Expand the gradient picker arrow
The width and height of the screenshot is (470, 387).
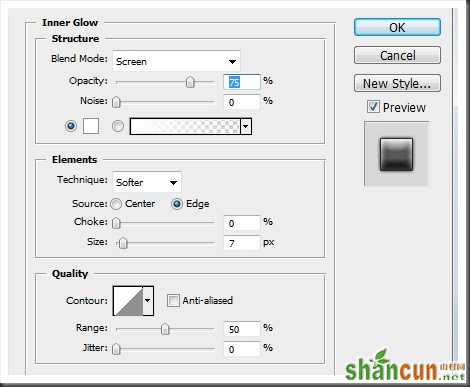(246, 126)
